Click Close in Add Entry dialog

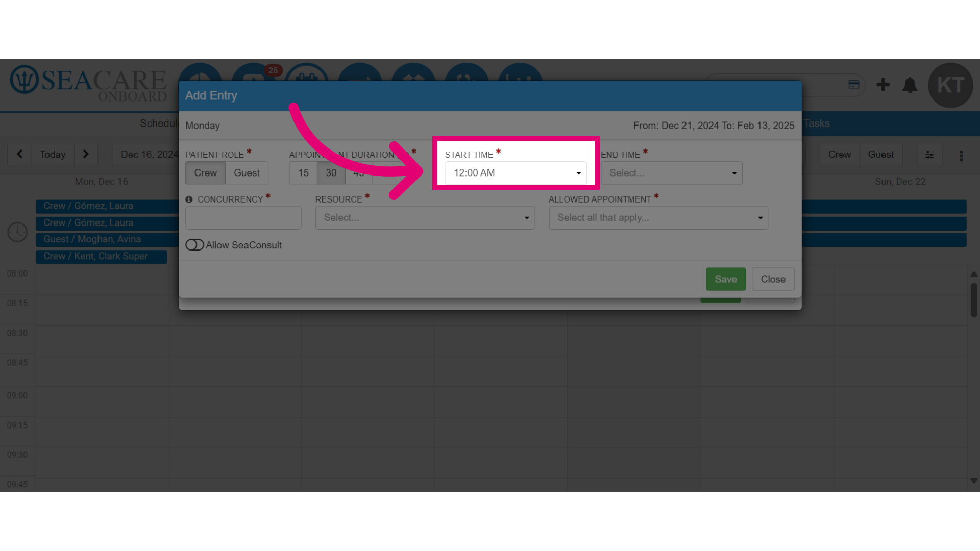773,279
